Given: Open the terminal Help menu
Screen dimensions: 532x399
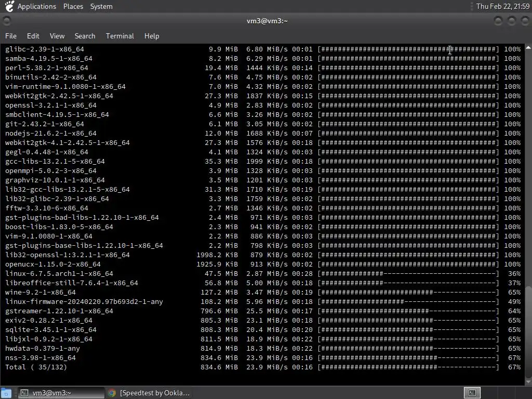Looking at the screenshot, I should coord(152,36).
